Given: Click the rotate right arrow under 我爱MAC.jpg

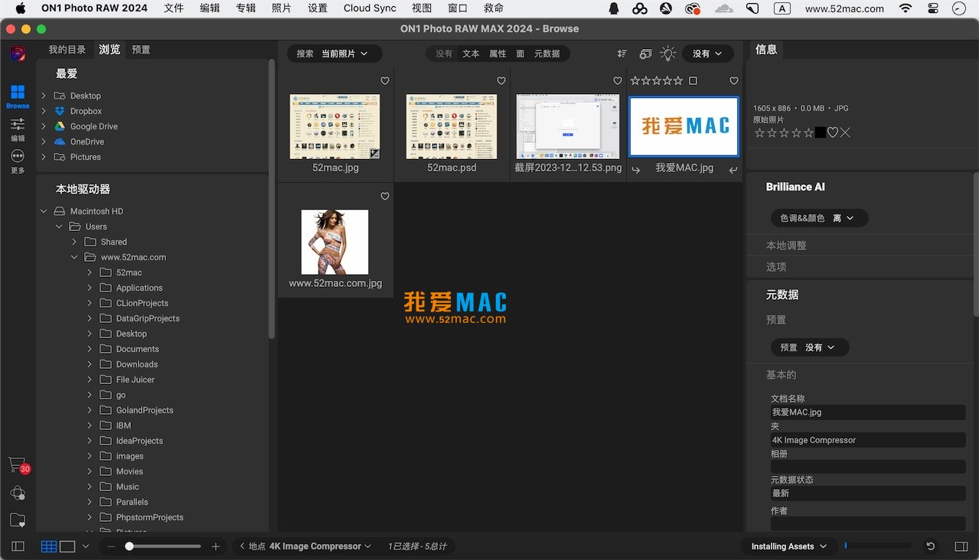Looking at the screenshot, I should click(x=733, y=171).
